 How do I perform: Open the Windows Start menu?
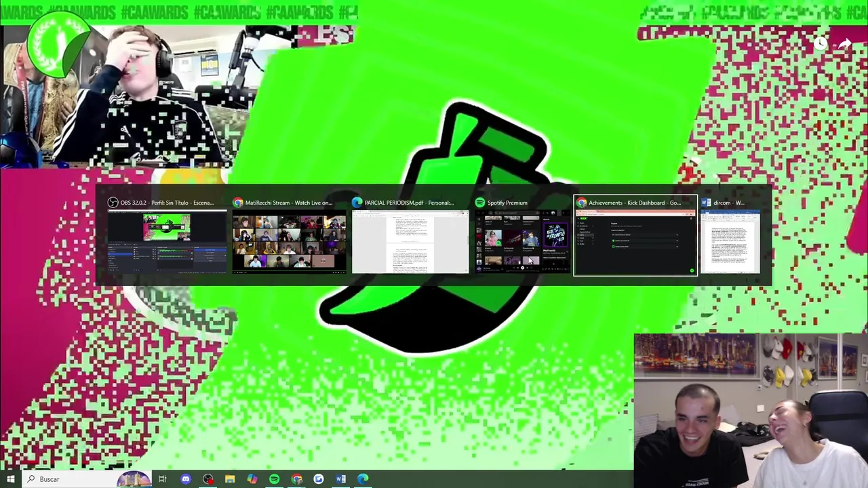tap(10, 479)
